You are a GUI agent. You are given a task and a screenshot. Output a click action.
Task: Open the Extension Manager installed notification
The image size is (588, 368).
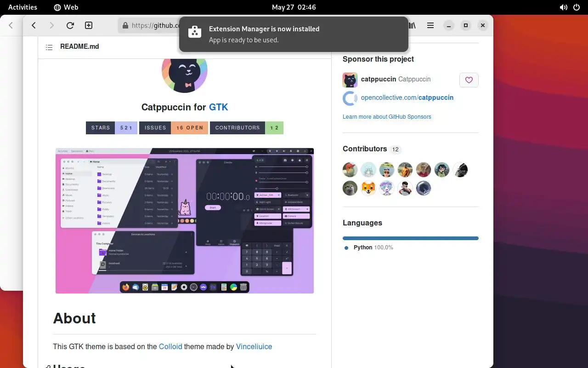(294, 34)
